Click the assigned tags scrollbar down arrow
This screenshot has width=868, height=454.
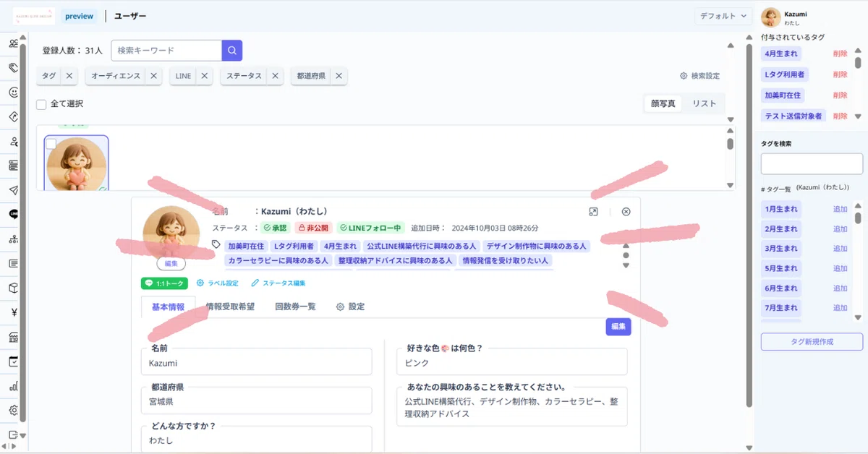coord(858,116)
